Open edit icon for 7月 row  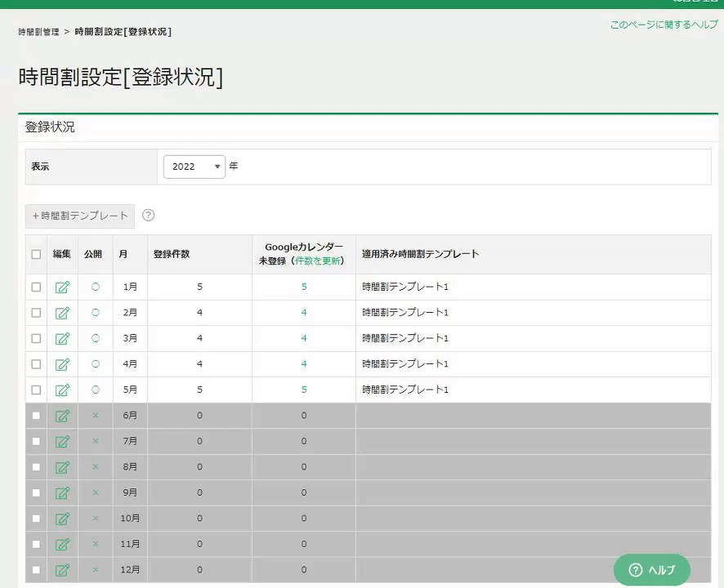point(62,442)
